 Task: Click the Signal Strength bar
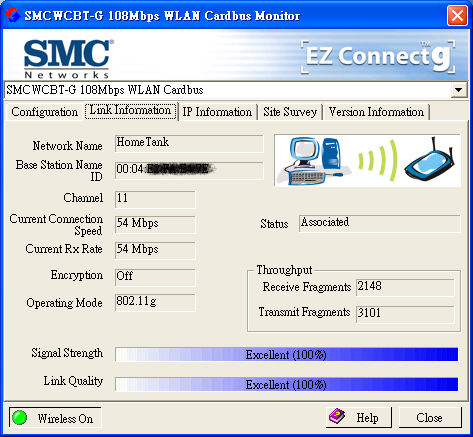287,354
